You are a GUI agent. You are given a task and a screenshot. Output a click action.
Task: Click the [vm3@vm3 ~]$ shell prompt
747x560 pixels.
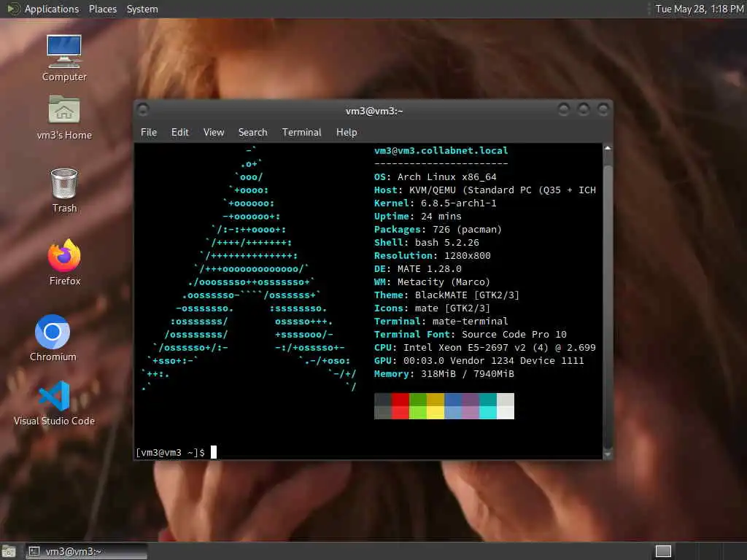(171, 452)
